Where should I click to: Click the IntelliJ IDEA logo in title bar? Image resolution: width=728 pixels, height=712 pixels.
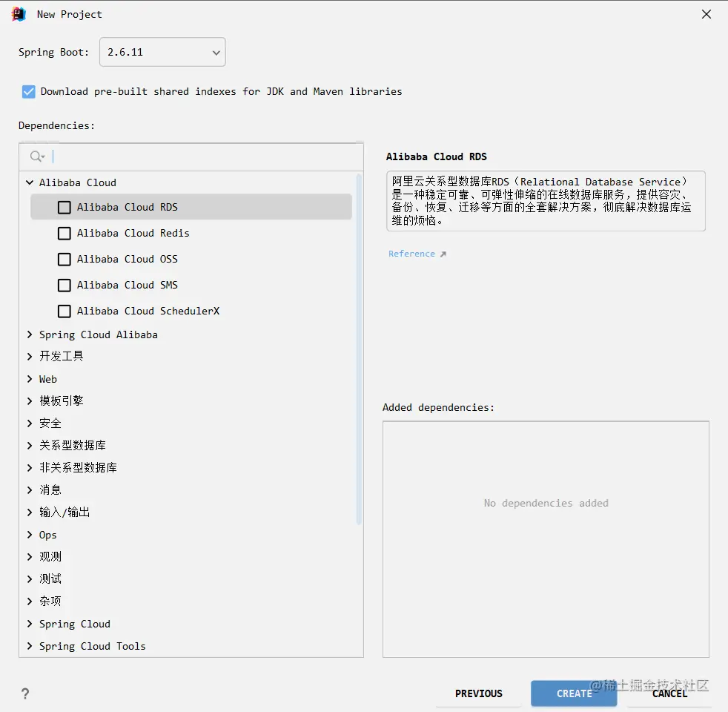(16, 13)
